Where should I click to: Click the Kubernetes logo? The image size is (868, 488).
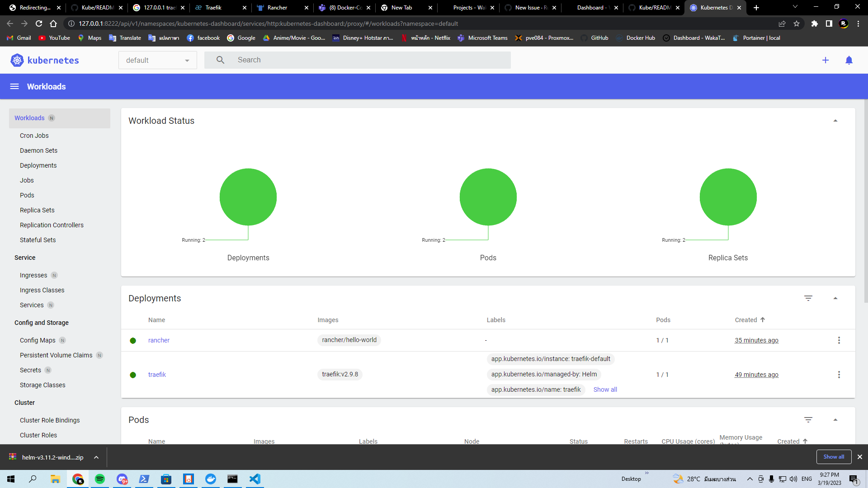click(x=44, y=60)
